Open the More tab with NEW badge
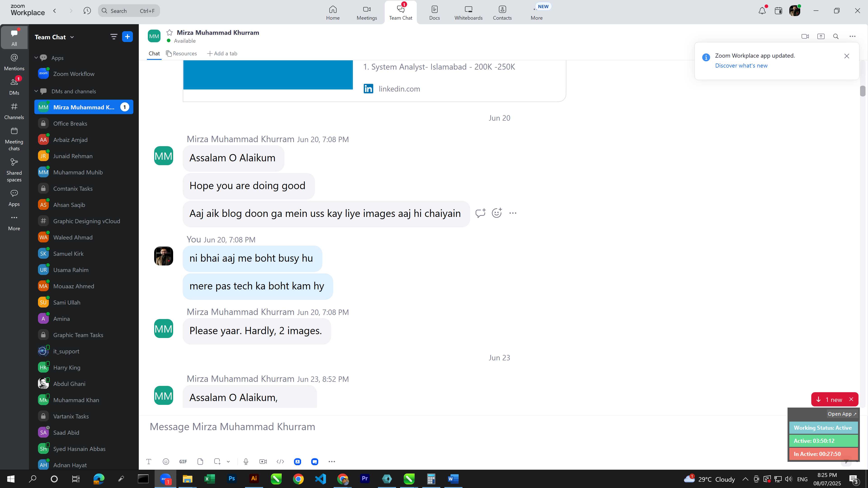868x488 pixels. 537,13
